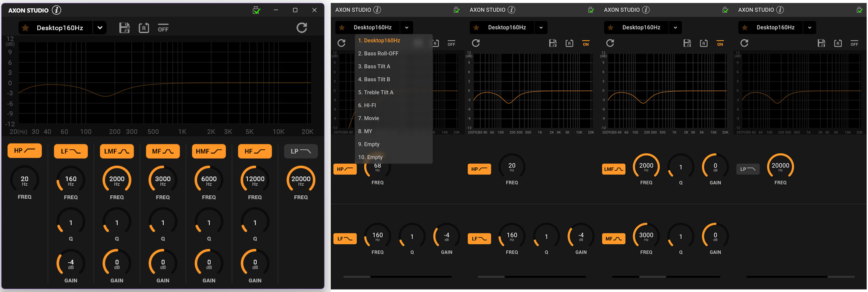Viewport: 868px width, 292px height.
Task: Click the info icon in the panel showing HP 20 Hz
Action: coord(512,10)
